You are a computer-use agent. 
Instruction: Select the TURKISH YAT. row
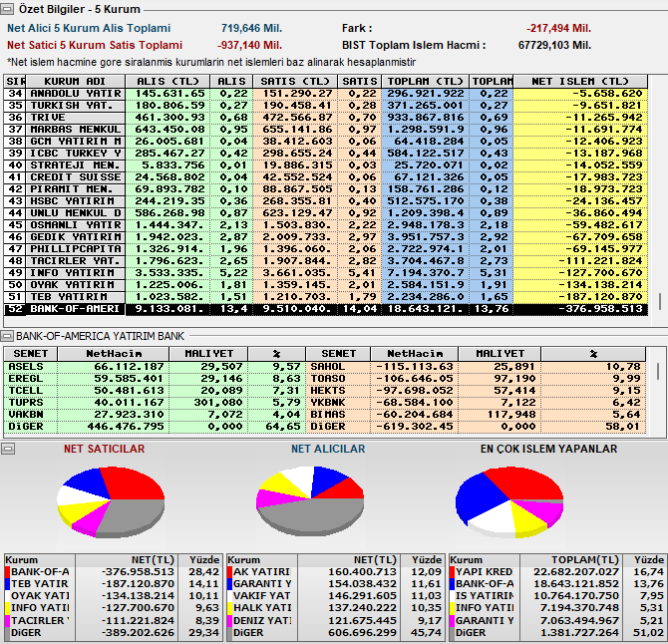(x=326, y=106)
